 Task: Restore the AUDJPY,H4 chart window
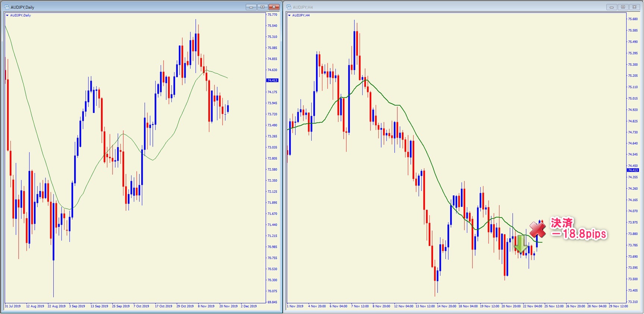(623, 7)
